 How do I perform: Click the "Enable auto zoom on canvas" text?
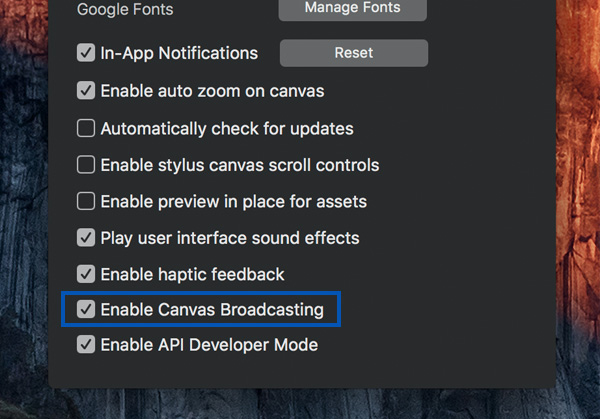[x=212, y=91]
